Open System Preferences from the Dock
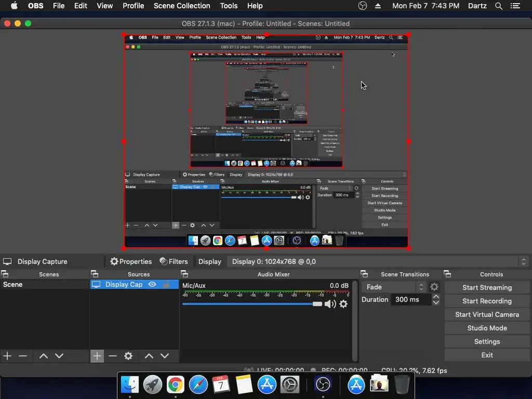This screenshot has height=399, width=532. tap(289, 384)
